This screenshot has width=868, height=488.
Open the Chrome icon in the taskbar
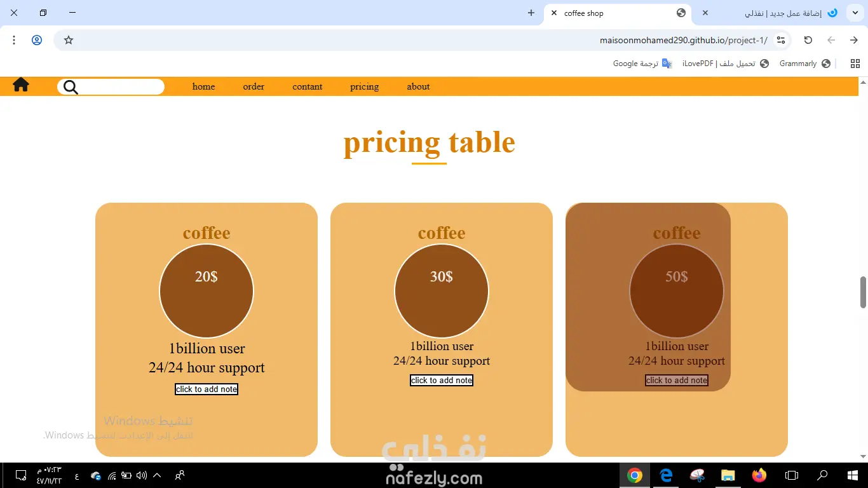click(x=634, y=475)
